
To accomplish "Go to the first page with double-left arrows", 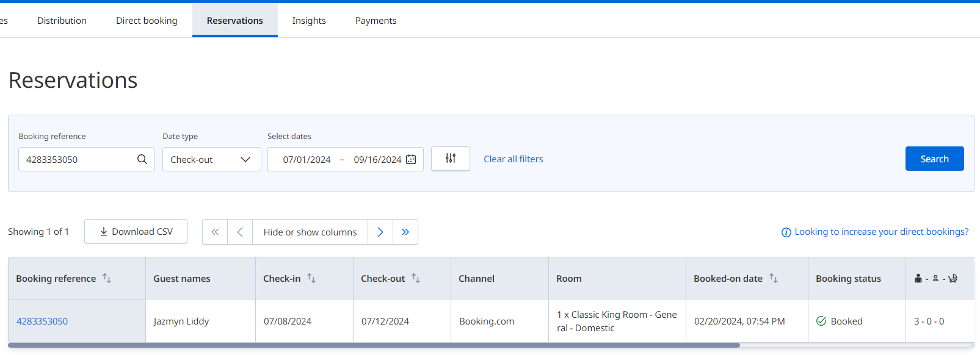I will coord(215,232).
